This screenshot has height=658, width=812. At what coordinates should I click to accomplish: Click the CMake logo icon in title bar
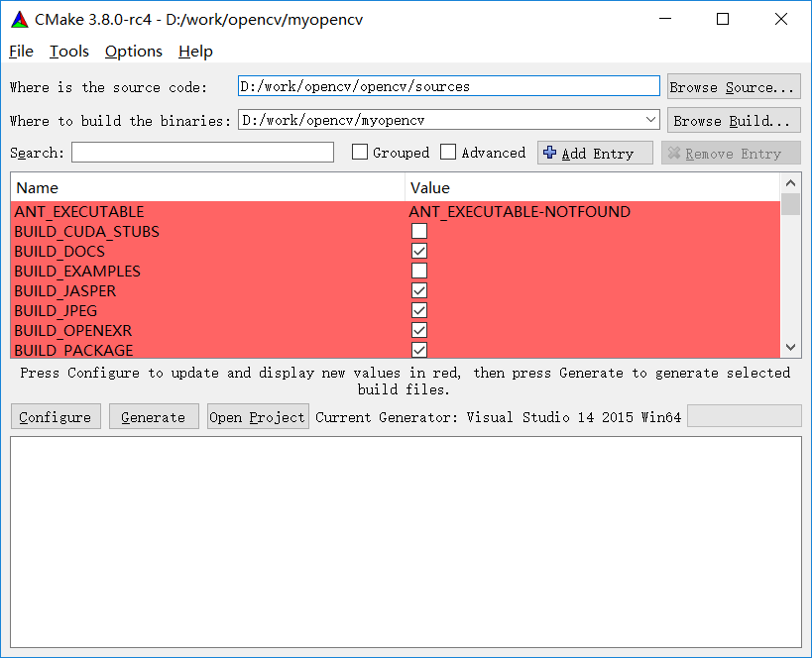pos(20,20)
